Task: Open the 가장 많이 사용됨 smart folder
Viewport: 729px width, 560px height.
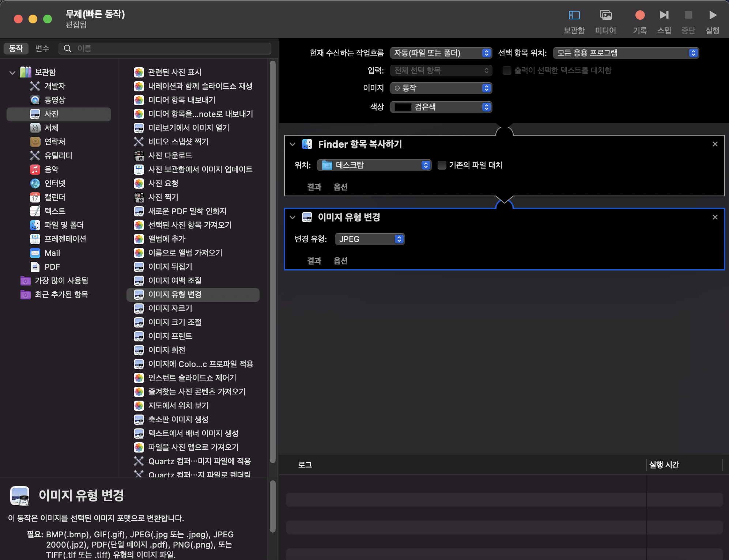Action: pyautogui.click(x=59, y=281)
